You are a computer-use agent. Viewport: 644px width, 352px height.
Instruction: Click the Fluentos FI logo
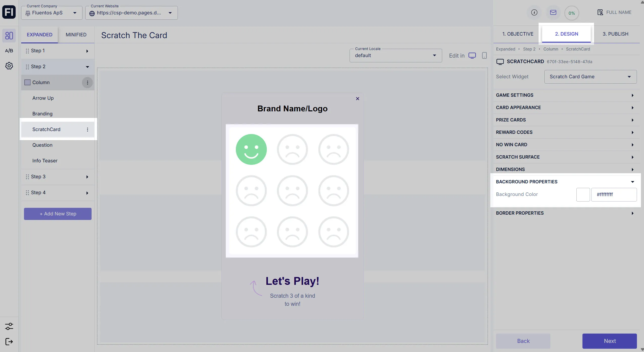[x=9, y=12]
